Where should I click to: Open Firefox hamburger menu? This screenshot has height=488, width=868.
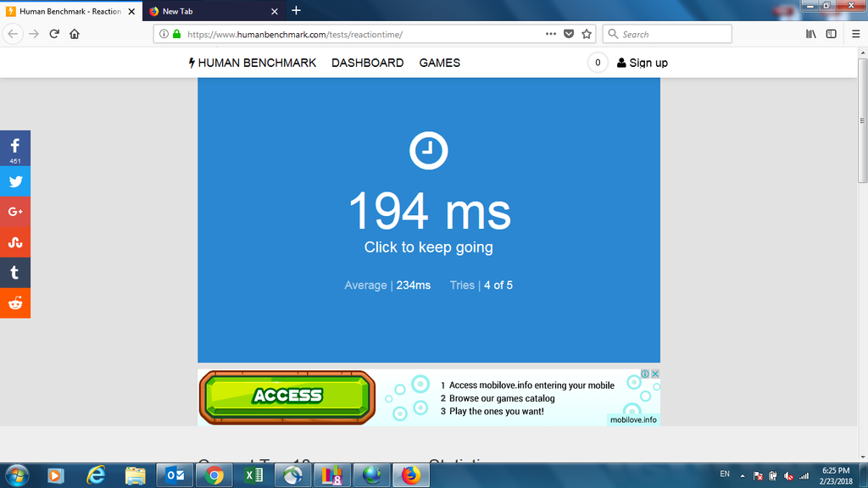(x=856, y=34)
